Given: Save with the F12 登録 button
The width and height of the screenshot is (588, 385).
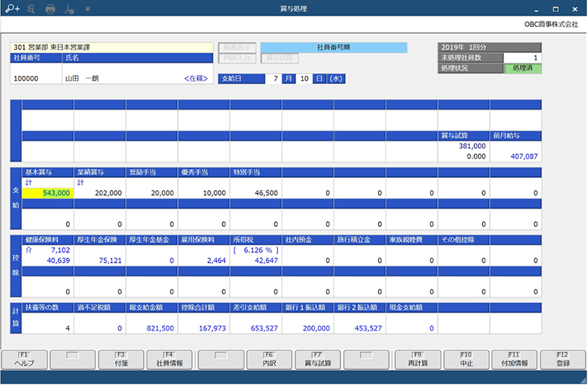Looking at the screenshot, I should [563, 360].
